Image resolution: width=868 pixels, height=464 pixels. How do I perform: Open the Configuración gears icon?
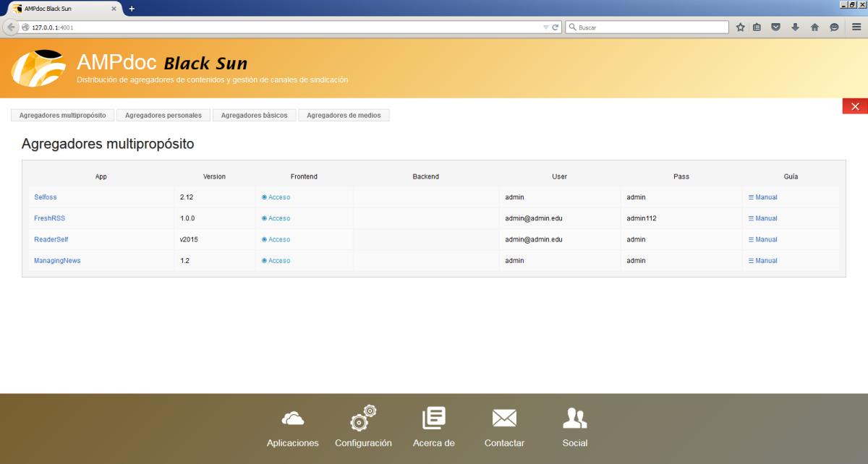pos(363,418)
